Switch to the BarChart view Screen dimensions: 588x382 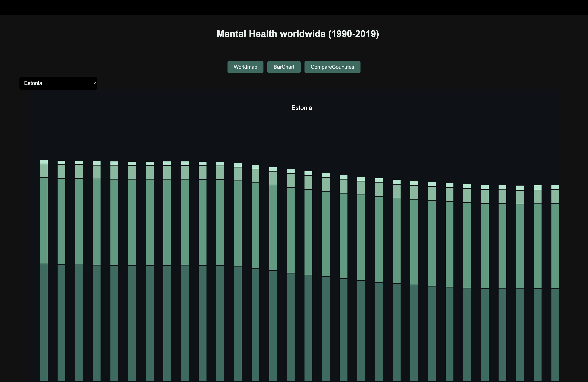(284, 67)
